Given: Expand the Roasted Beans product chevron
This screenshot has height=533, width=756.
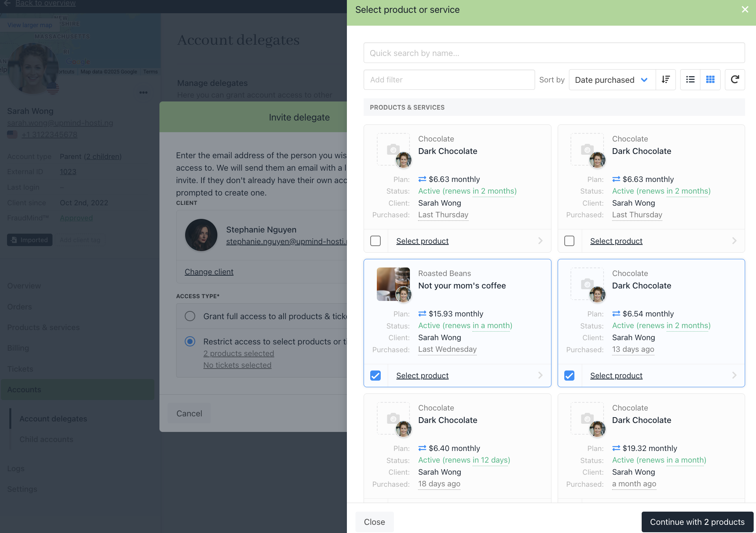Looking at the screenshot, I should point(540,375).
